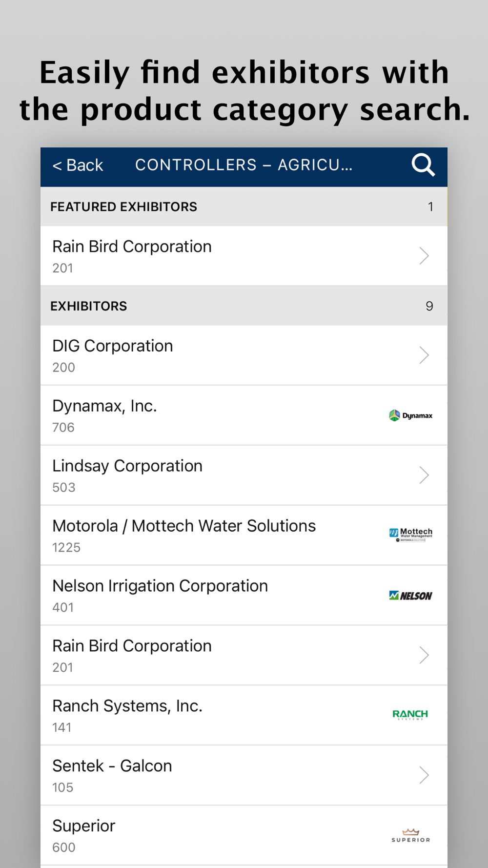Click the Dynamax logo icon
This screenshot has width=488, height=868.
tap(410, 415)
